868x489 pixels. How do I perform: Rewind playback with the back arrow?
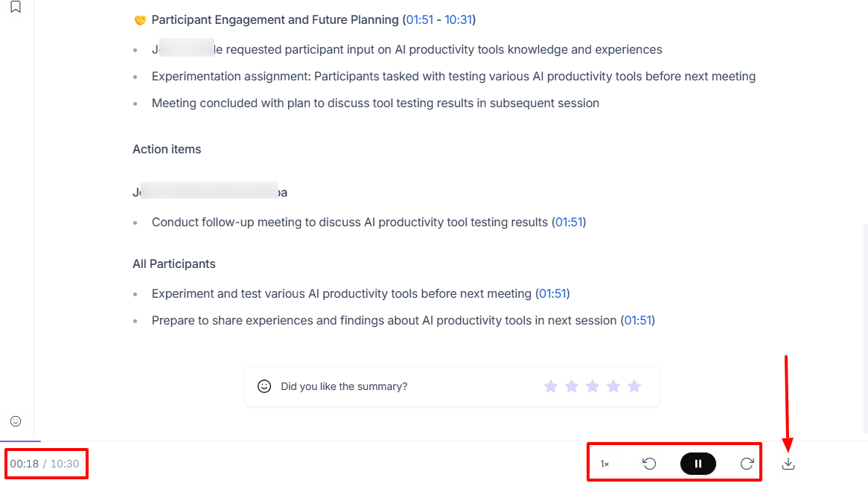click(x=649, y=464)
